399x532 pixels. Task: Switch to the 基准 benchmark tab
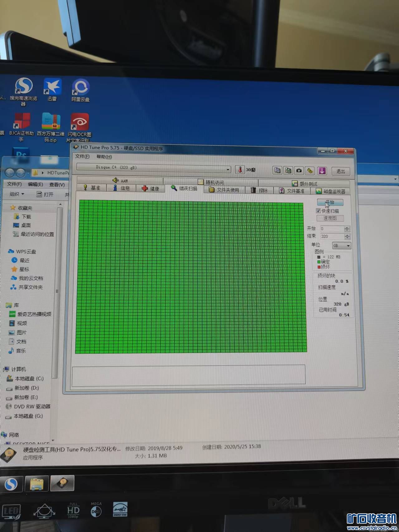tap(92, 188)
